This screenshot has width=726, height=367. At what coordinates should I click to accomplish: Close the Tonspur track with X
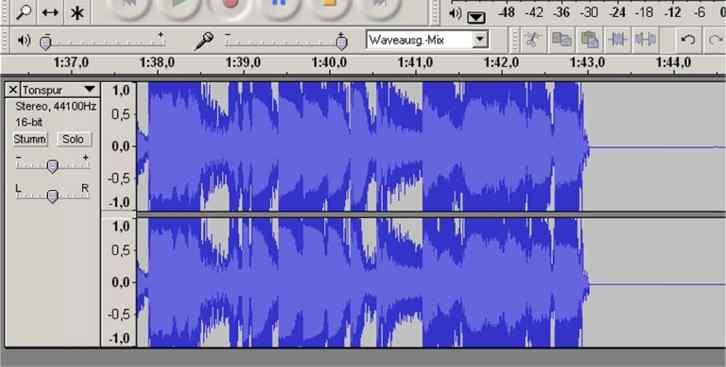13,90
